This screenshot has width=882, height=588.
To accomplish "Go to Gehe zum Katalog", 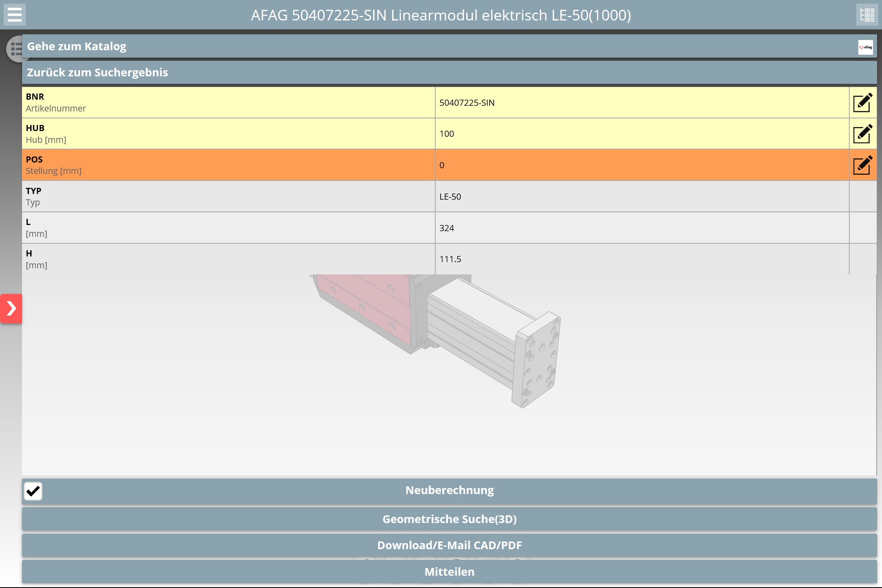I will (x=77, y=46).
